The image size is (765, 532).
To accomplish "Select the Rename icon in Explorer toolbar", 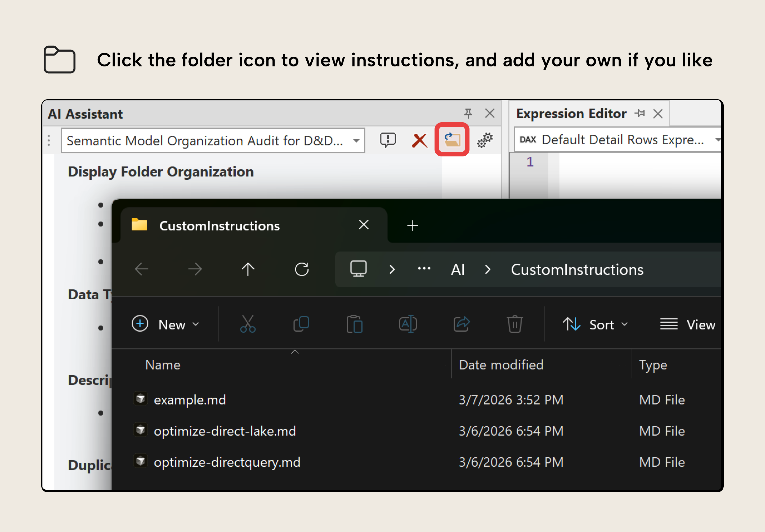I will tap(408, 323).
